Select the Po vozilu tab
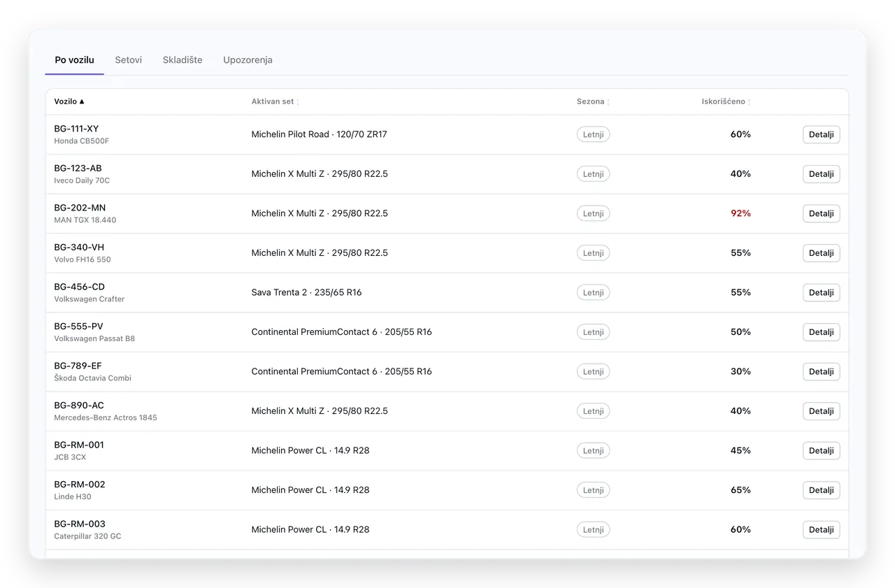Viewport: 895px width, 588px height. coord(75,60)
